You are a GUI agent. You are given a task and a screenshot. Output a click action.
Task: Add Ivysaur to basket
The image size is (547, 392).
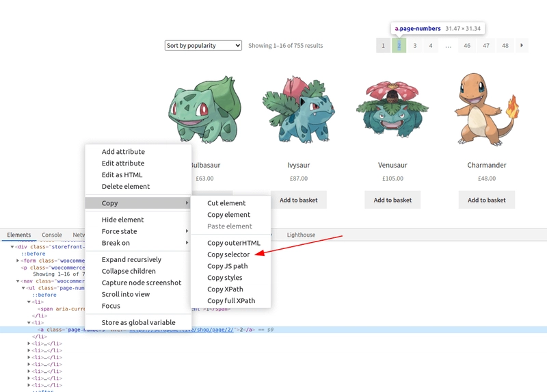299,200
